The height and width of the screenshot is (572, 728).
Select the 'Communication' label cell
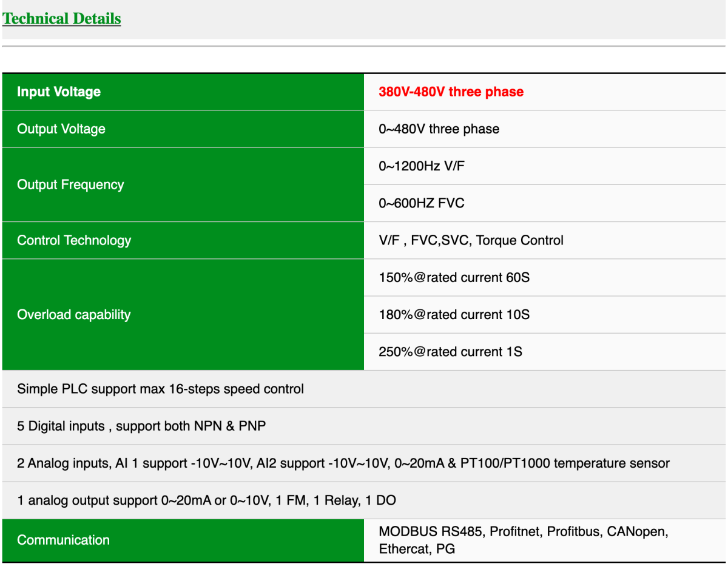pyautogui.click(x=183, y=540)
